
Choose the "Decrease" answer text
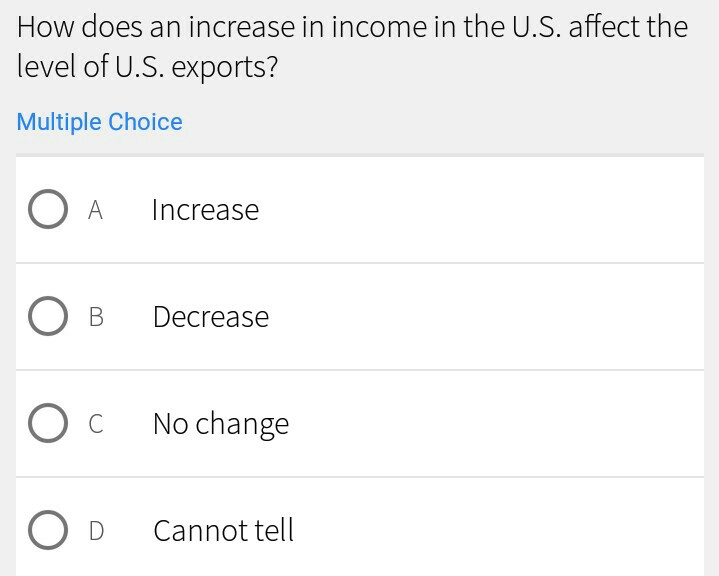pos(211,317)
